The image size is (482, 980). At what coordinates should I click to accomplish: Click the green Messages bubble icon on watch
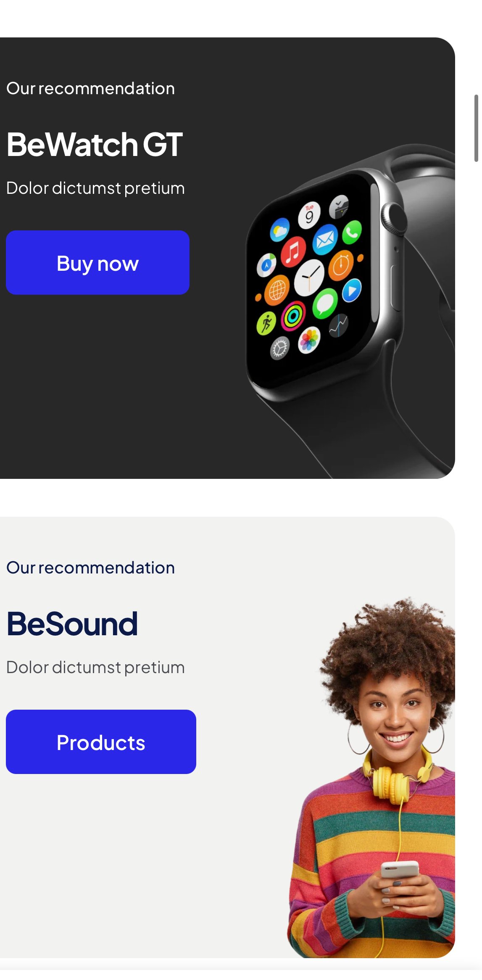point(325,303)
